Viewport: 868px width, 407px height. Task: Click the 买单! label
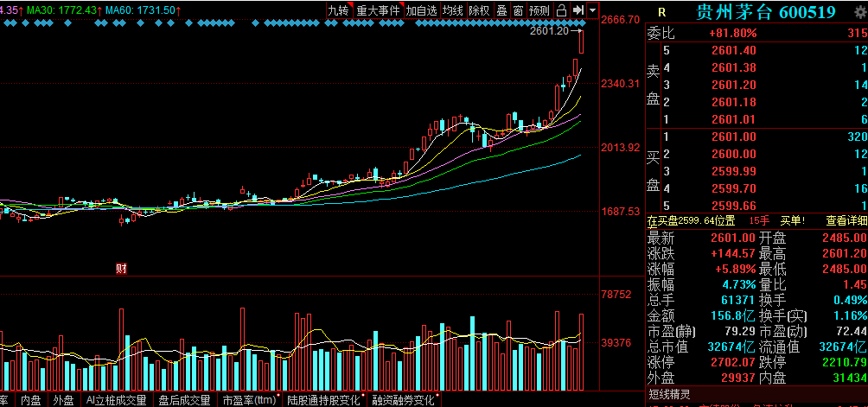793,220
